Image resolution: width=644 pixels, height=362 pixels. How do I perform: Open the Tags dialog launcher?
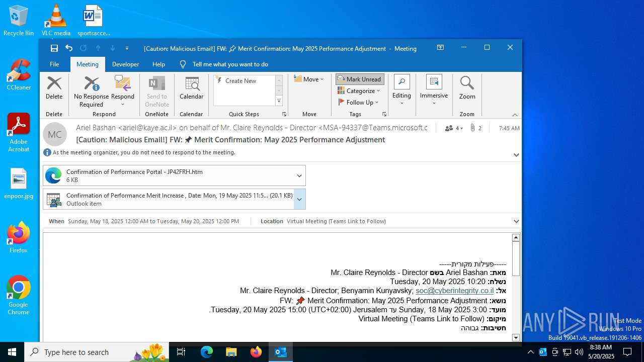(384, 115)
